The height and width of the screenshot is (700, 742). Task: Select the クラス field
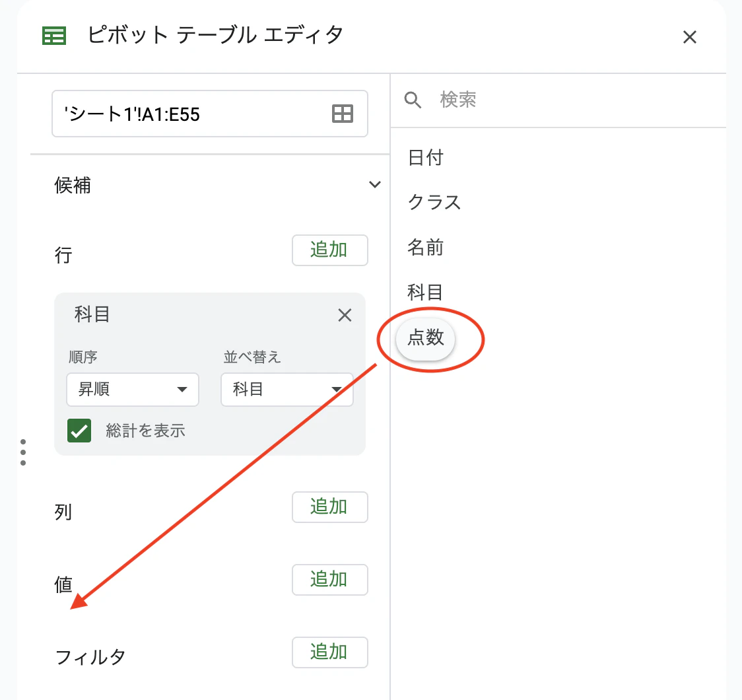coord(434,203)
